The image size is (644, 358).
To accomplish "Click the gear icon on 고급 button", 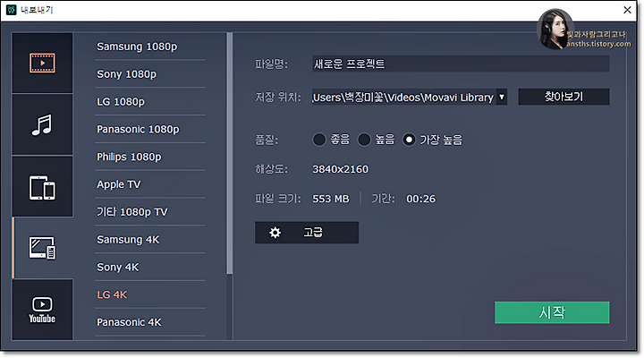I will 275,233.
